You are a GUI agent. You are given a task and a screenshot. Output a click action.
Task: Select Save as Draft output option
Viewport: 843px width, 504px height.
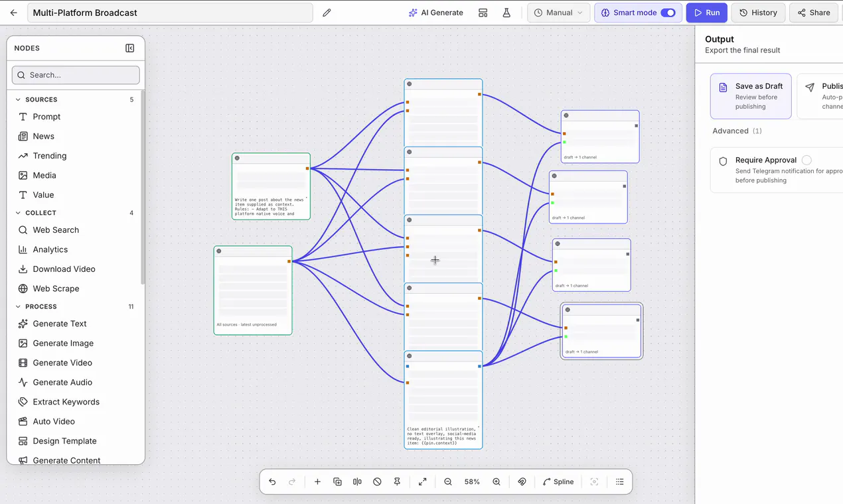tap(751, 96)
